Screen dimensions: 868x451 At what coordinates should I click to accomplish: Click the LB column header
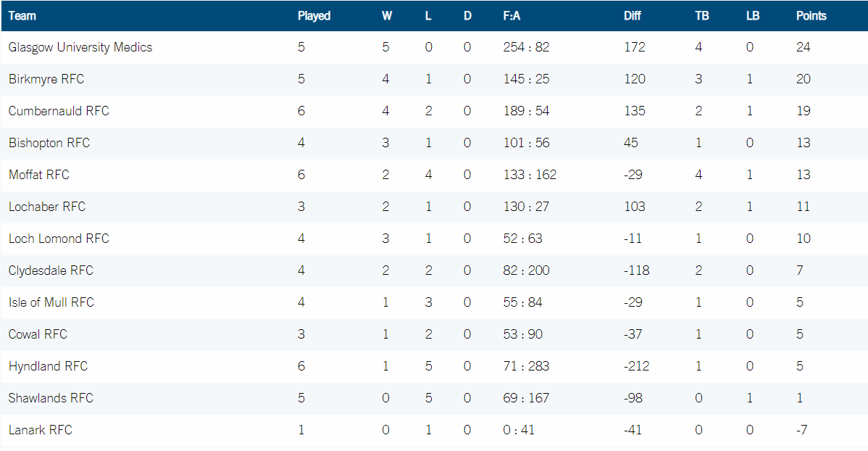tap(752, 16)
